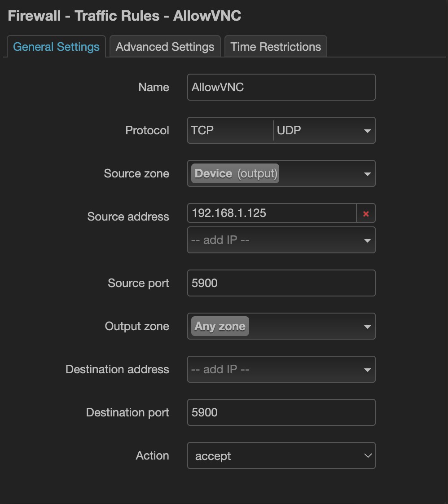Focus the Destination port input field

281,413
